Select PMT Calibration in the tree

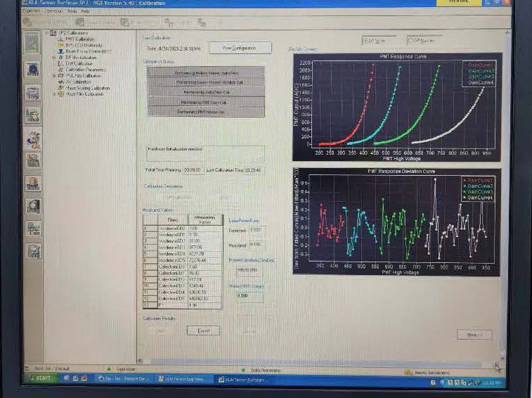[79, 39]
